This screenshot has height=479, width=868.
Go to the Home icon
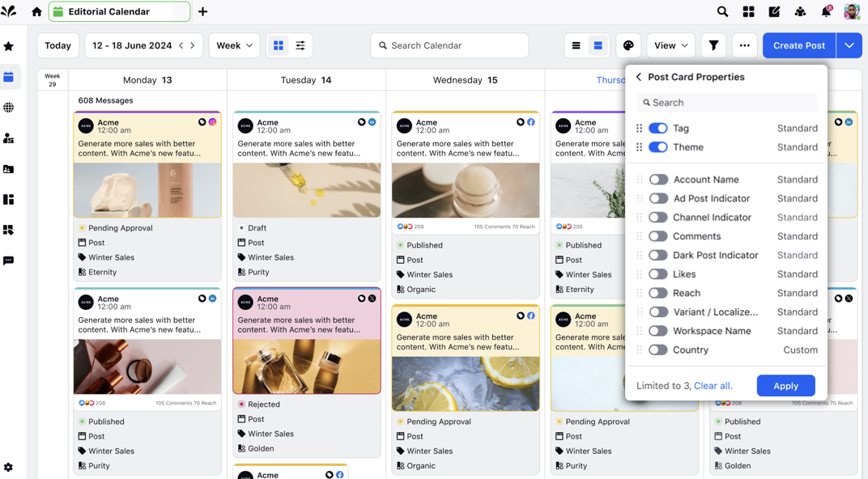click(x=36, y=11)
